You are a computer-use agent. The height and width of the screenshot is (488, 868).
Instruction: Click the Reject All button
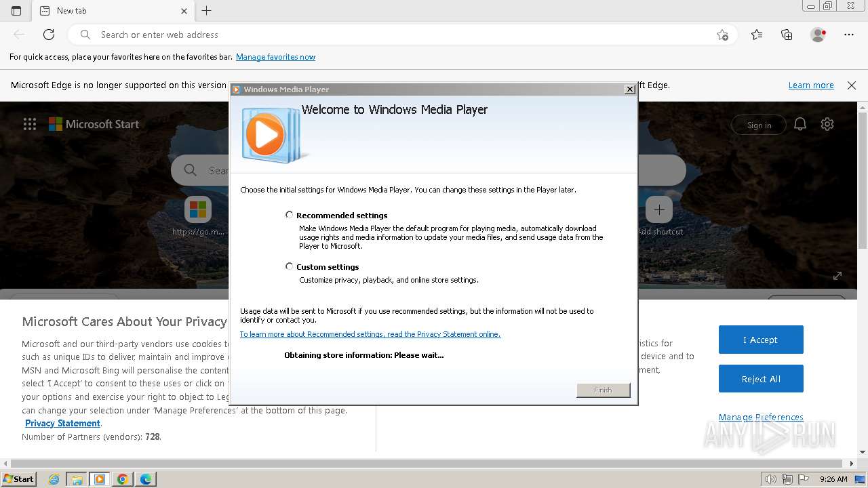761,379
